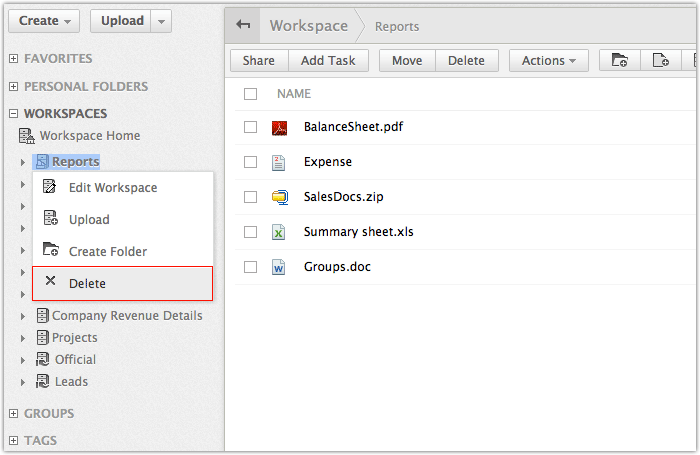Open the Company Revenue Details workspace
Screen dimensions: 700x455
click(x=127, y=316)
